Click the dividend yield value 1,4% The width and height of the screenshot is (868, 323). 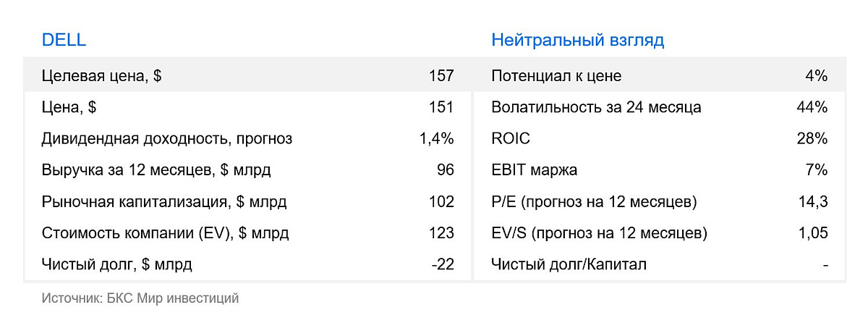[x=436, y=139]
